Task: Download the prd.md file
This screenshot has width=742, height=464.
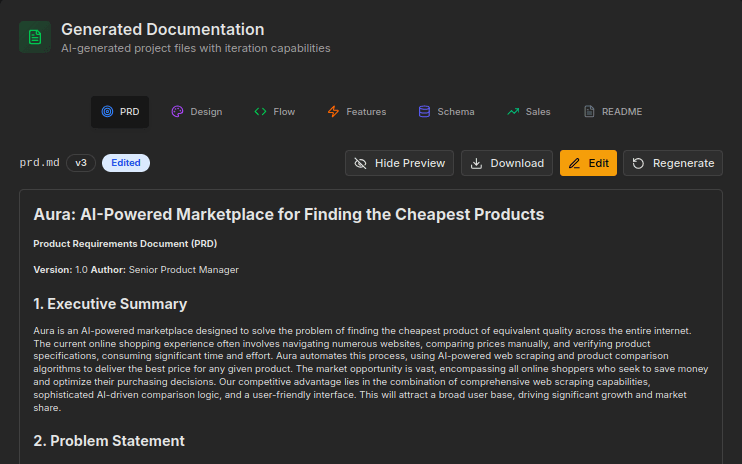Action: click(x=507, y=163)
